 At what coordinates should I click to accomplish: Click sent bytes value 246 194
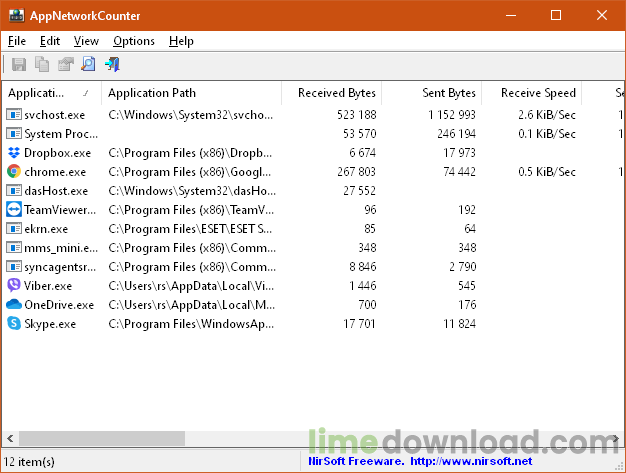tap(457, 134)
